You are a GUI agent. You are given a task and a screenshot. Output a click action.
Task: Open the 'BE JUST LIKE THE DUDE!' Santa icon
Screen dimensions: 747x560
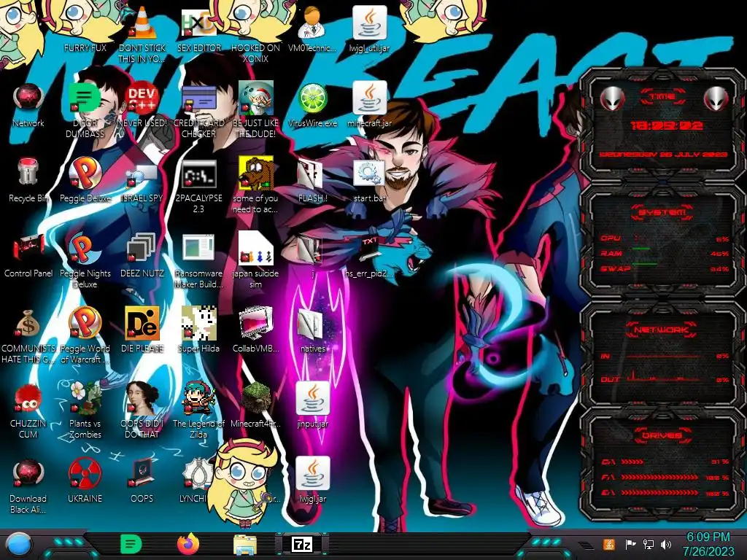click(x=256, y=98)
